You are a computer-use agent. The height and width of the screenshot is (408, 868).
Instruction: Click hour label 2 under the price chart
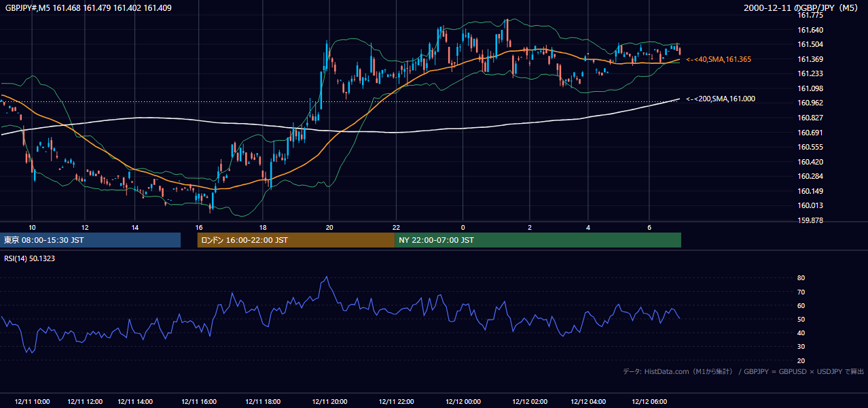pos(530,227)
